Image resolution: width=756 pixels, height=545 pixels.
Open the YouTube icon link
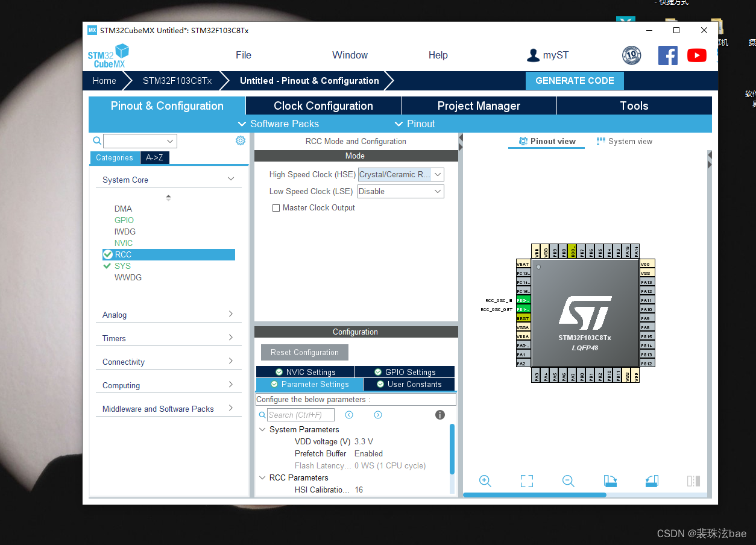(x=697, y=55)
